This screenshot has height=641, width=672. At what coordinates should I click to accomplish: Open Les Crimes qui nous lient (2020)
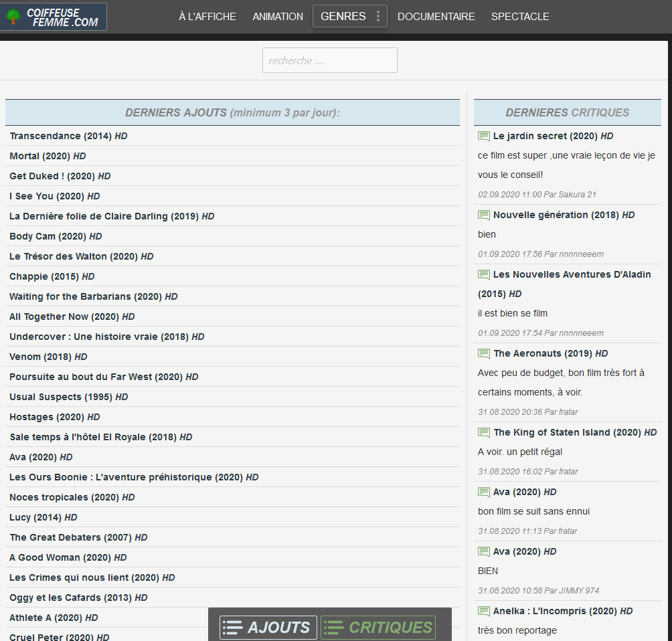pos(92,578)
